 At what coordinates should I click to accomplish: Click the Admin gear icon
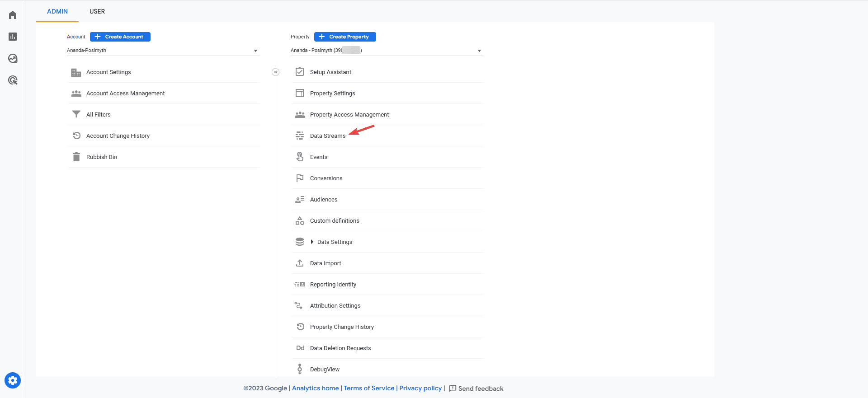[x=13, y=380]
